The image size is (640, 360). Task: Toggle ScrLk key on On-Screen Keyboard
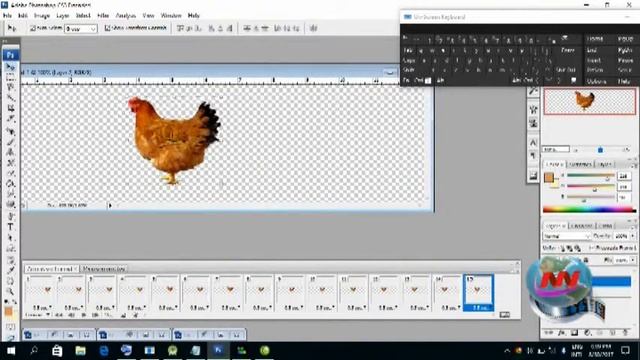[x=625, y=70]
